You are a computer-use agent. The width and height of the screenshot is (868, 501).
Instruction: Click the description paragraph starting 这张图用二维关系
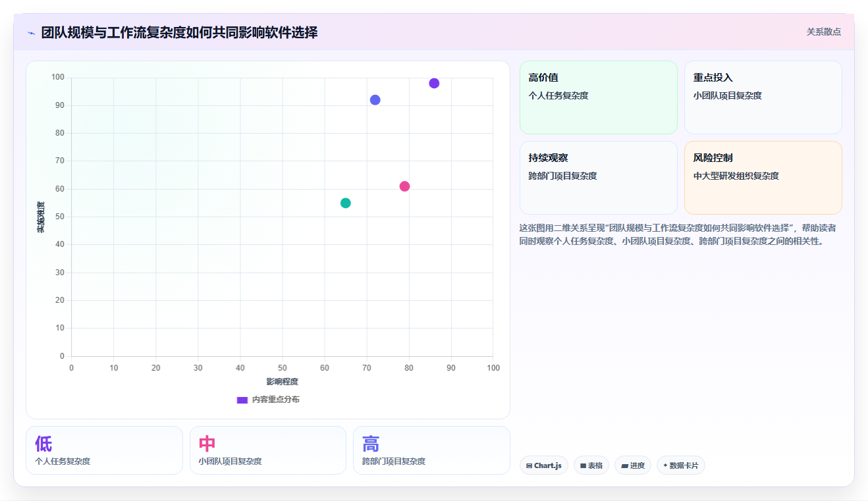pos(678,234)
